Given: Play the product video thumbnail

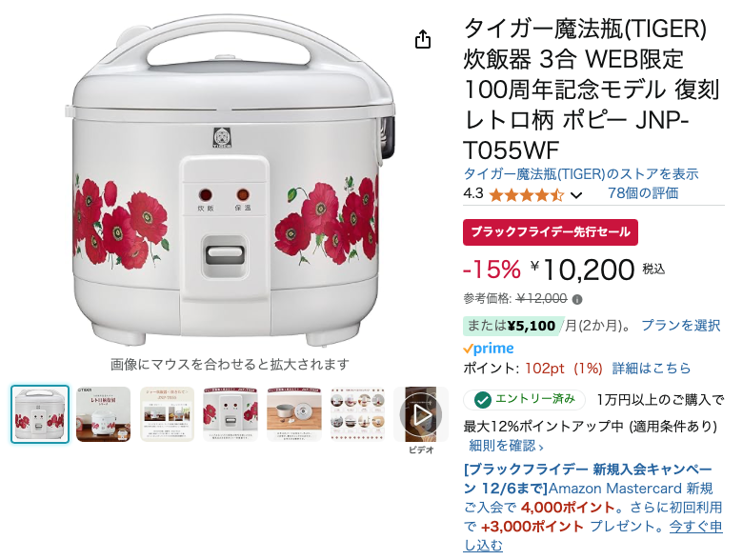Looking at the screenshot, I should click(x=421, y=414).
